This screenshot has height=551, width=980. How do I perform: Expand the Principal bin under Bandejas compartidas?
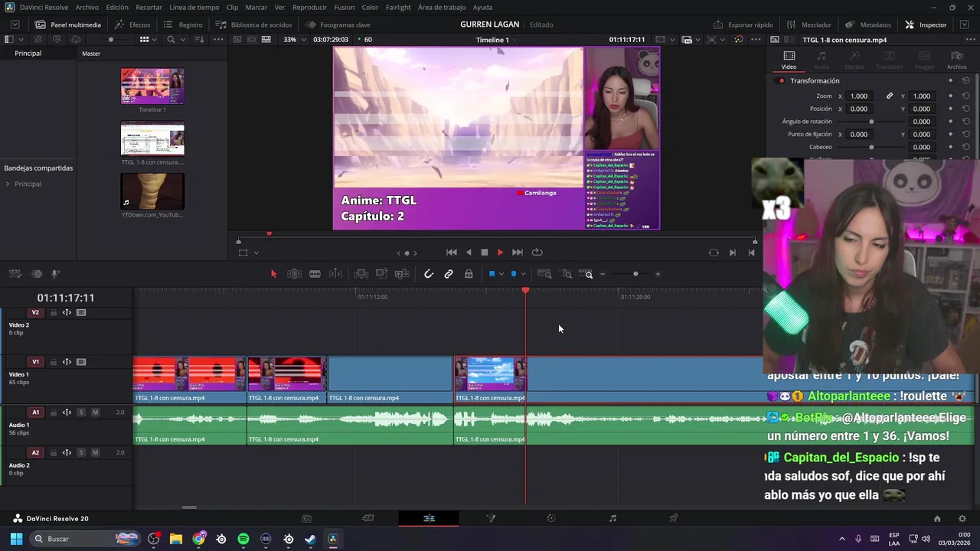8,184
